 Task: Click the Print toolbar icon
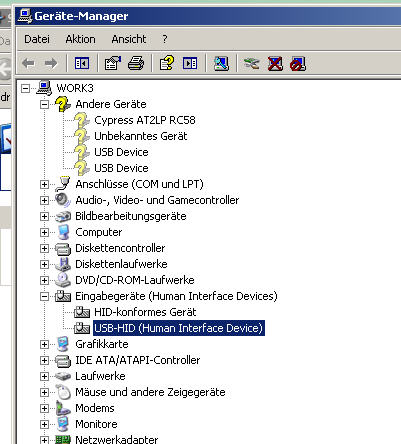pyautogui.click(x=136, y=63)
